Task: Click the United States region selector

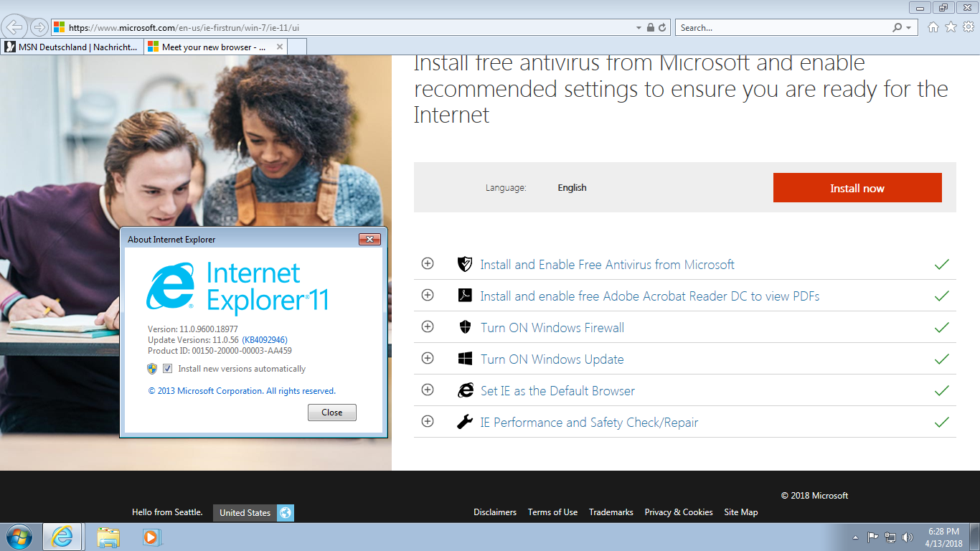Action: click(x=245, y=513)
